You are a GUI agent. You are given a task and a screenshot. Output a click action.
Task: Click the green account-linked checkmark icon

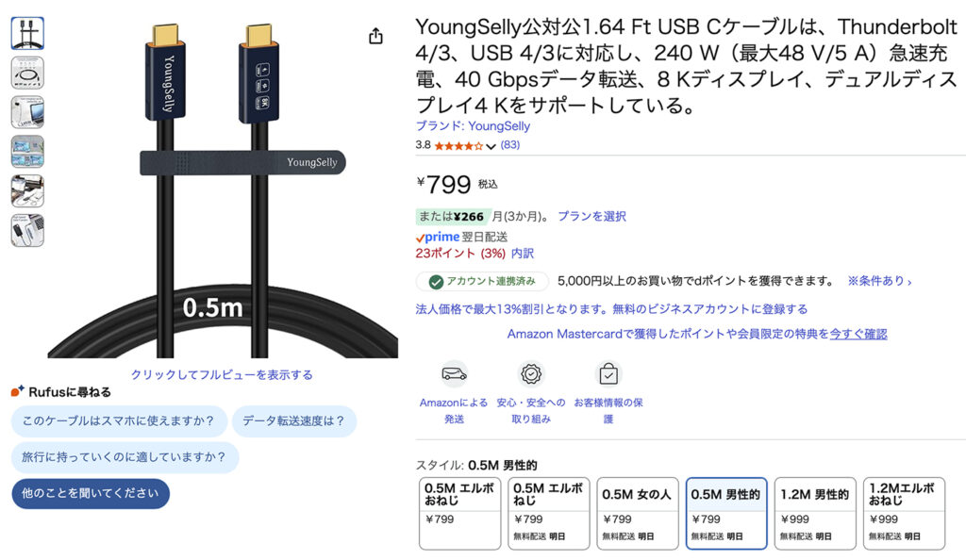(436, 282)
